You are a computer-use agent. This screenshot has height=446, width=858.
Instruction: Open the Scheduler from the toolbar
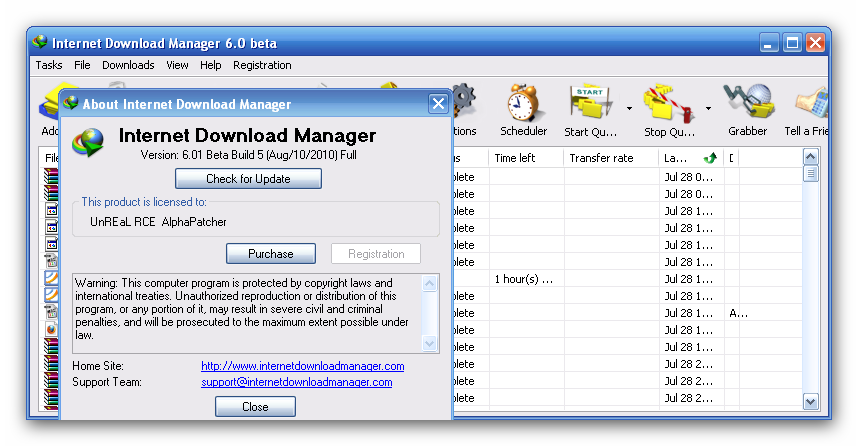tap(523, 106)
